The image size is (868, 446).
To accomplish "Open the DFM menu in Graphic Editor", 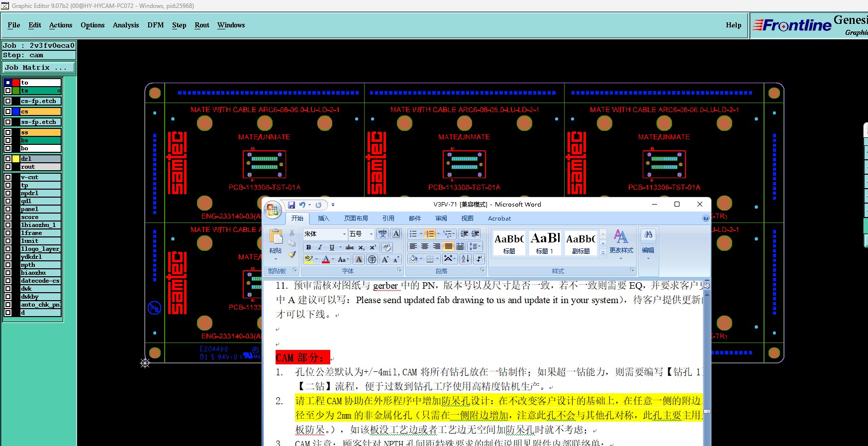I will (x=156, y=25).
